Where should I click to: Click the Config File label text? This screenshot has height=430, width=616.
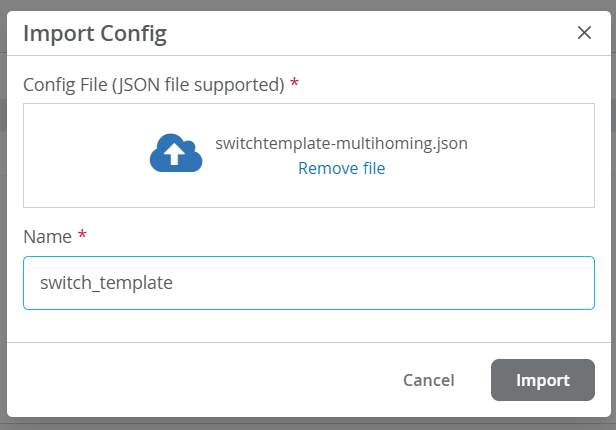154,85
